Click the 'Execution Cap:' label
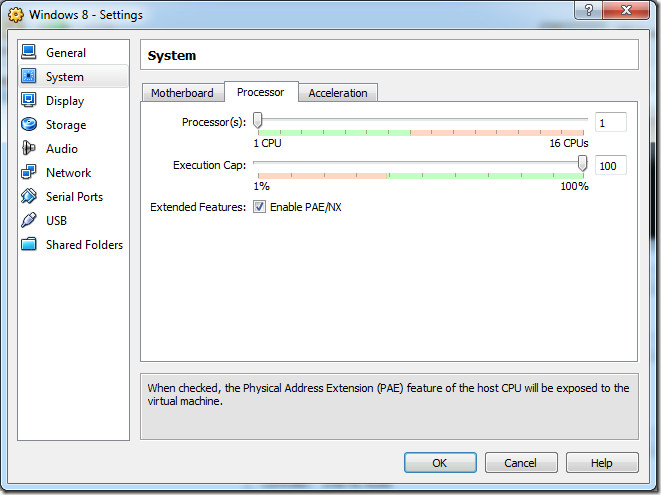 click(209, 165)
